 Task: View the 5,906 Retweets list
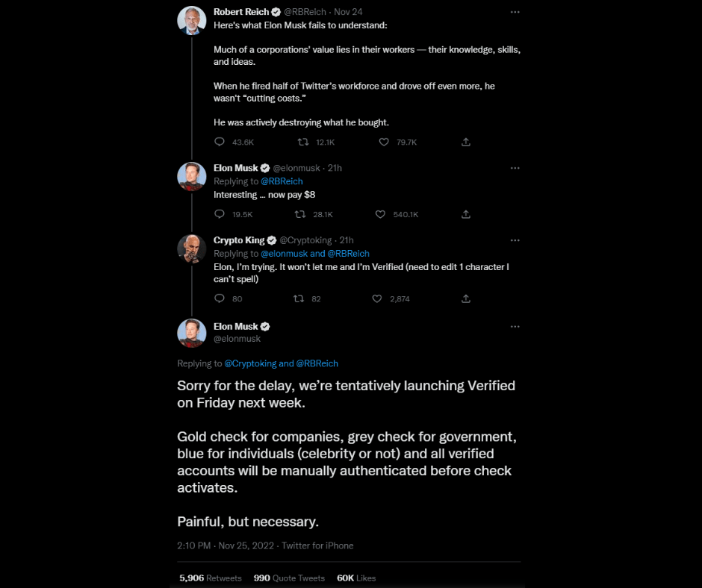211,578
